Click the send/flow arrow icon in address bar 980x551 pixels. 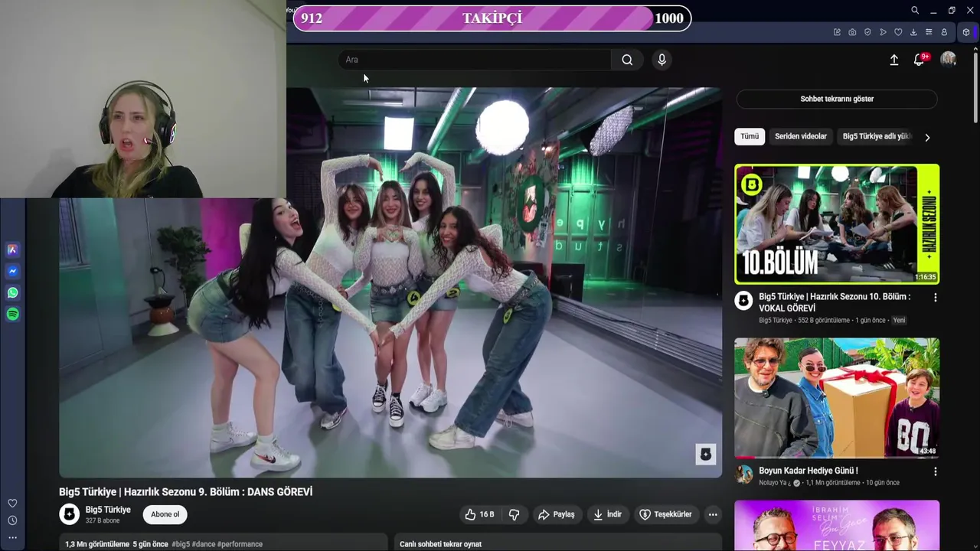point(883,32)
